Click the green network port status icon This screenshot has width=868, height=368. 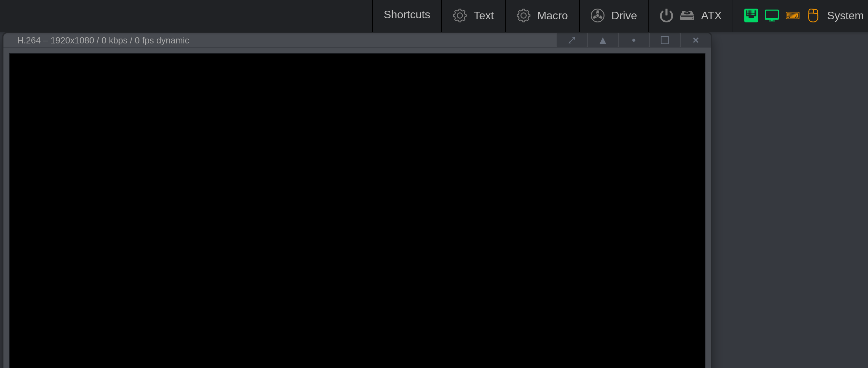pyautogui.click(x=751, y=16)
